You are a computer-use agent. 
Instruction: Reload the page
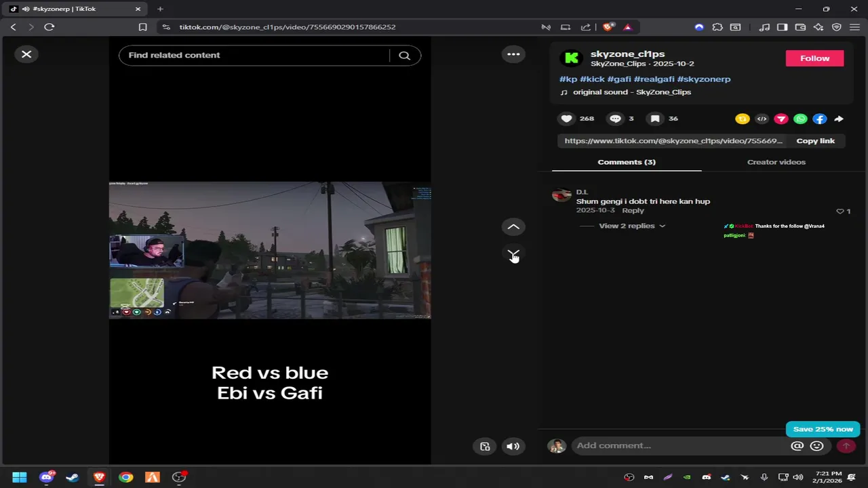[49, 27]
